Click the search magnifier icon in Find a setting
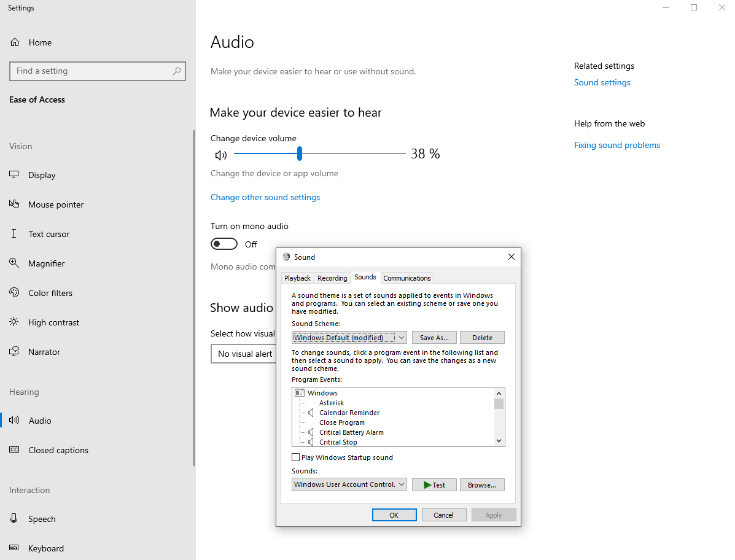735x560 pixels. [x=177, y=71]
